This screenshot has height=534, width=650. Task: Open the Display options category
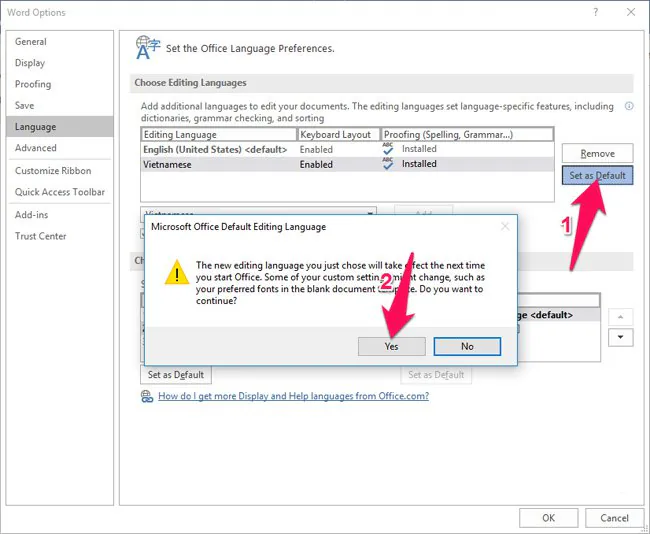tap(60, 63)
